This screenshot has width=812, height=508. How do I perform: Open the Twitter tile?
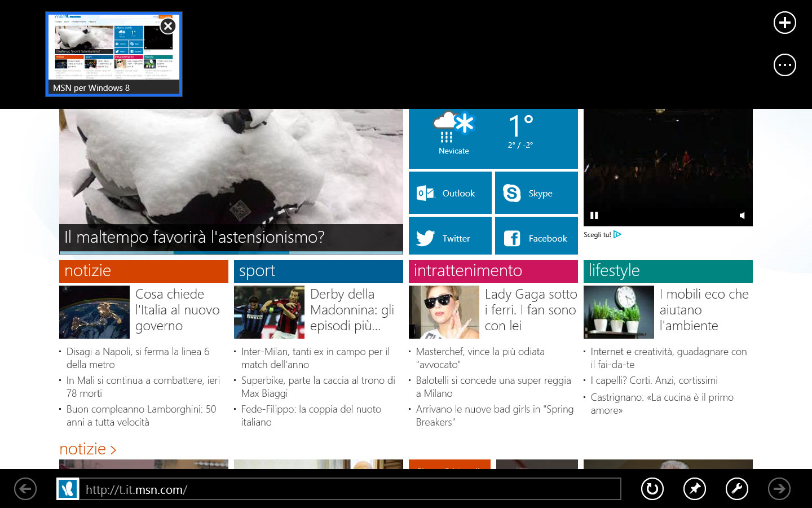(x=450, y=236)
